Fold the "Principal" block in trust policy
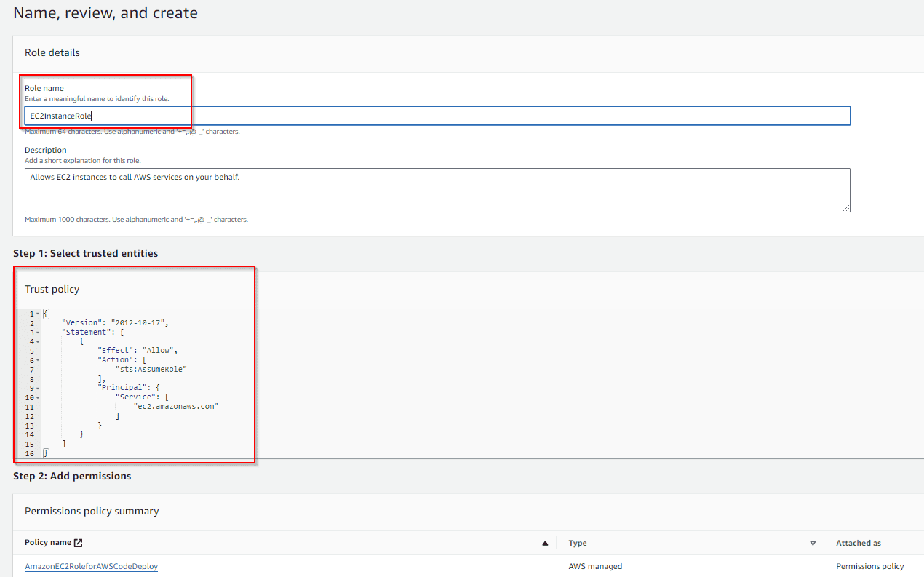Viewport: 924px width, 577px height. [37, 388]
